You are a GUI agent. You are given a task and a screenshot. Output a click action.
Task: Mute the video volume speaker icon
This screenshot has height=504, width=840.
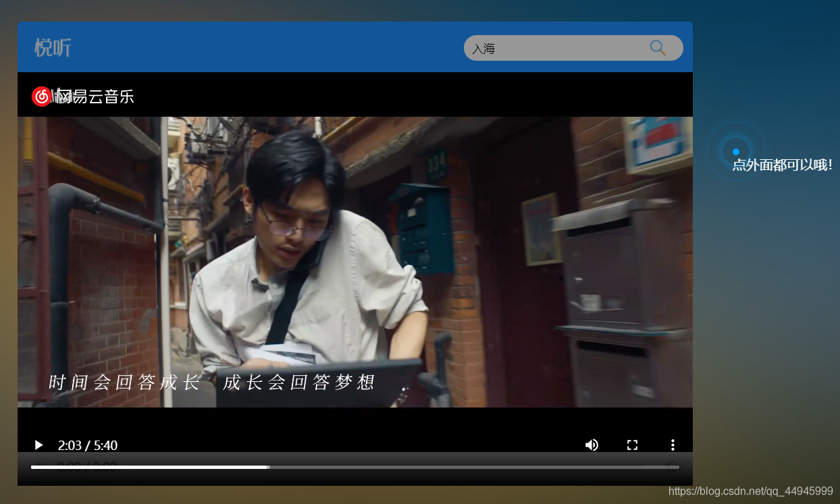click(x=592, y=445)
